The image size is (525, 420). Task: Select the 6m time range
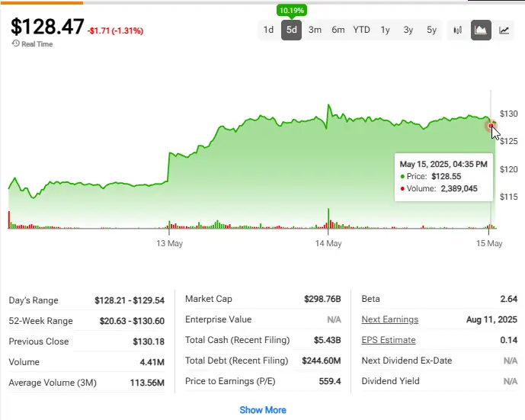tap(338, 30)
